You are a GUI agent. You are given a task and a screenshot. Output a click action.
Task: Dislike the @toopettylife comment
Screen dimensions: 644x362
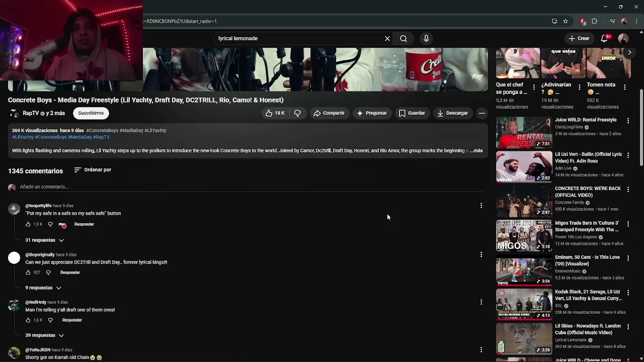click(50, 224)
